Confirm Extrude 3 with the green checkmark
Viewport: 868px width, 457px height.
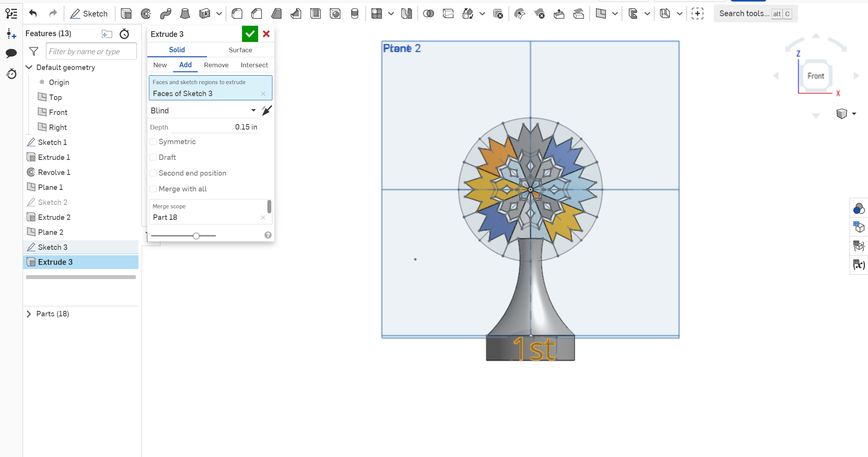(250, 34)
